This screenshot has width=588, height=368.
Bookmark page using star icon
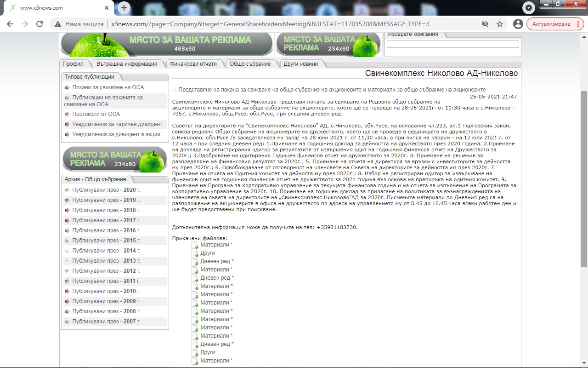click(x=500, y=24)
